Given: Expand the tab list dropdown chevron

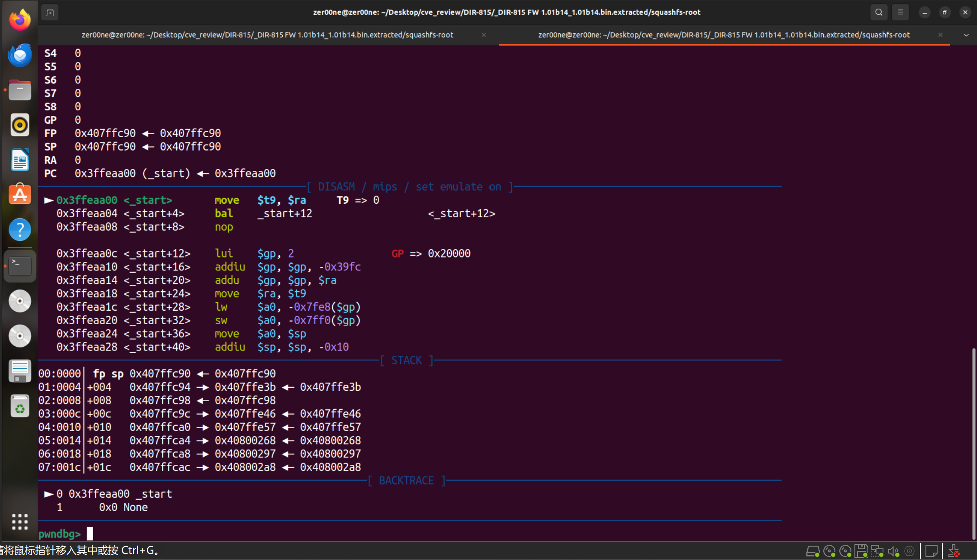Looking at the screenshot, I should [966, 35].
